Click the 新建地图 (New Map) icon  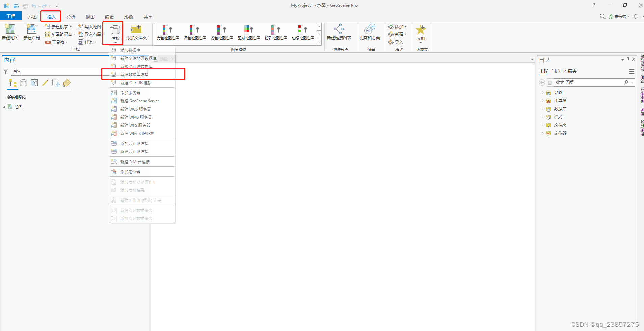(10, 30)
